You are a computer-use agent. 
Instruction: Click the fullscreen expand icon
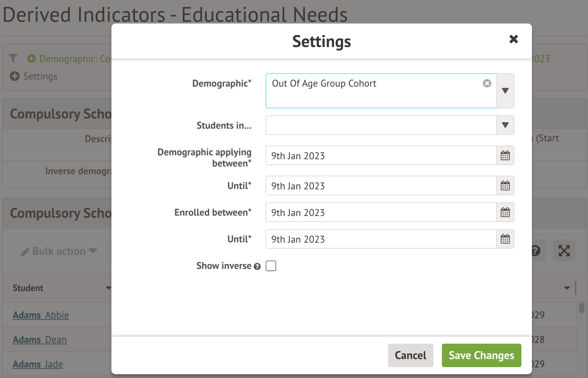click(564, 251)
